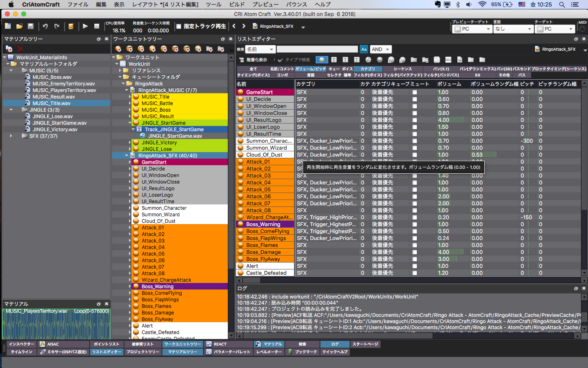The height and width of the screenshot is (368, 588).
Task: Click the Bluetooth icon in the menu bar
Action: 458,4
